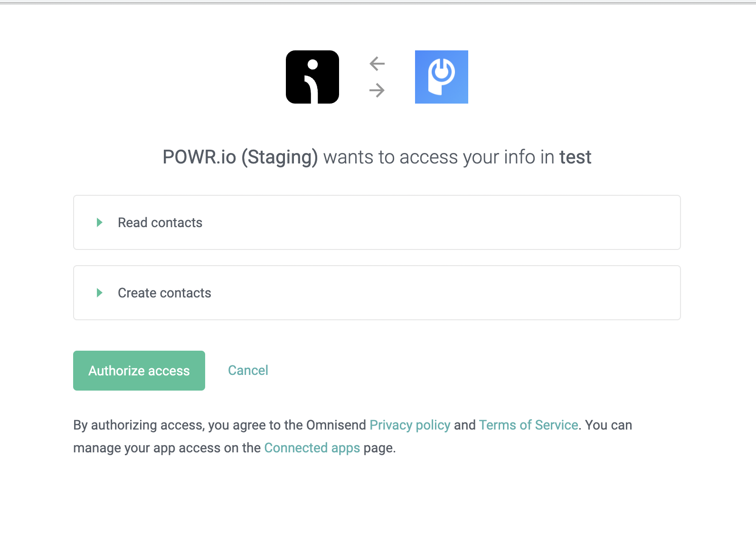Authorize access for POWR.io
The height and width of the screenshot is (555, 756).
pyautogui.click(x=139, y=371)
